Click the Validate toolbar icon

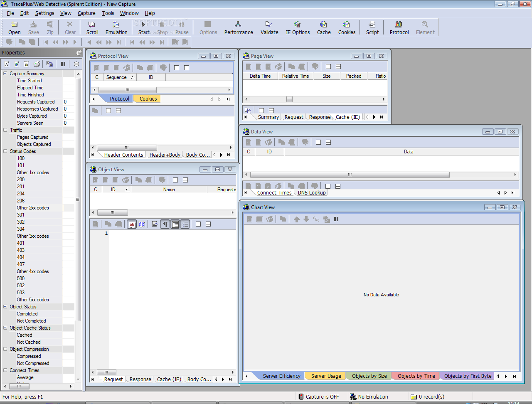269,28
